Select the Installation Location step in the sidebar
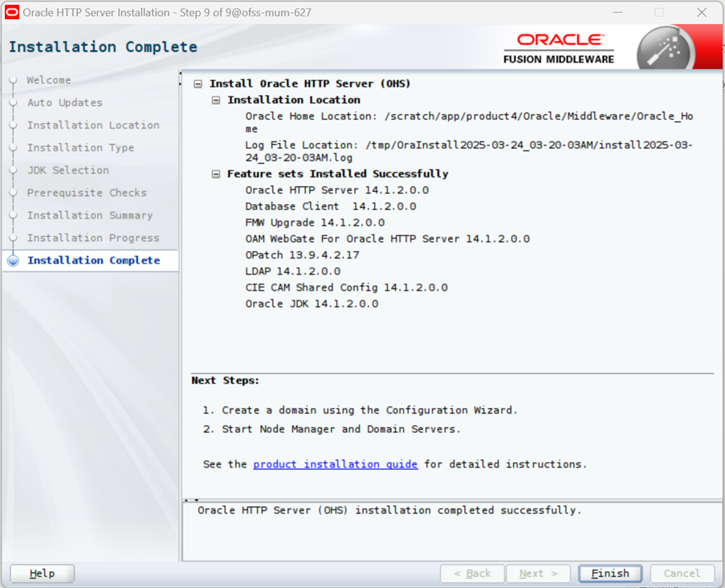 pyautogui.click(x=93, y=125)
